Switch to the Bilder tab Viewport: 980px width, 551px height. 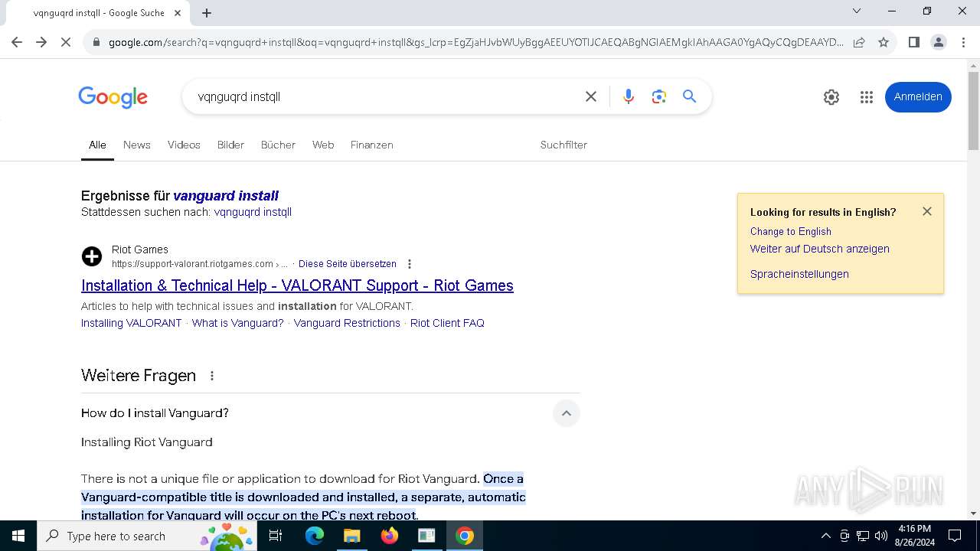pyautogui.click(x=230, y=145)
